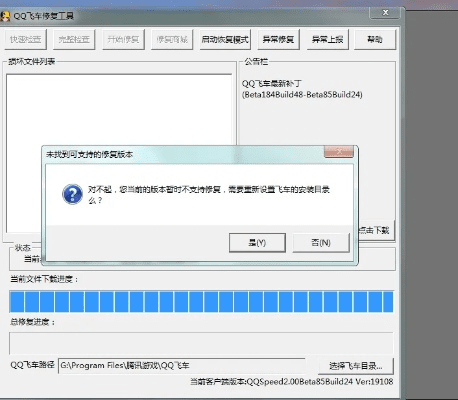Click the blue question mark icon
The width and height of the screenshot is (458, 400).
pyautogui.click(x=72, y=194)
